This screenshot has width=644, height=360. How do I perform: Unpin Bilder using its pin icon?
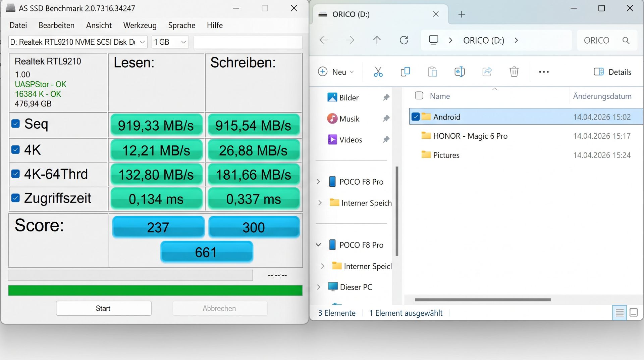(386, 97)
